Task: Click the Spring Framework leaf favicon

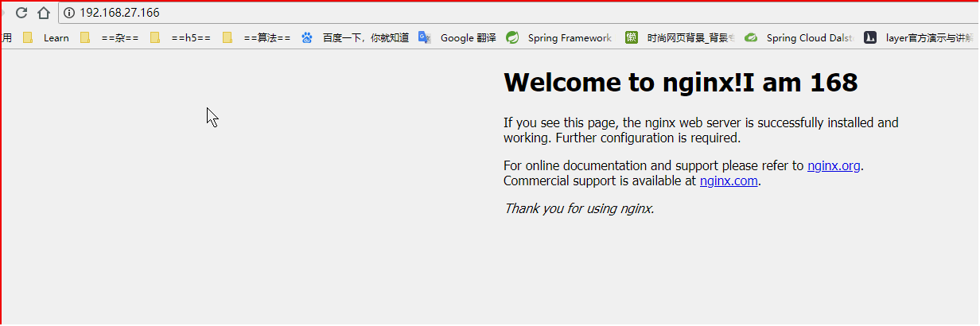Action: tap(513, 37)
